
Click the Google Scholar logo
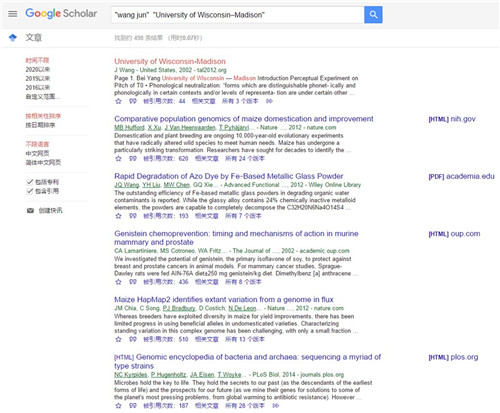coord(61,13)
